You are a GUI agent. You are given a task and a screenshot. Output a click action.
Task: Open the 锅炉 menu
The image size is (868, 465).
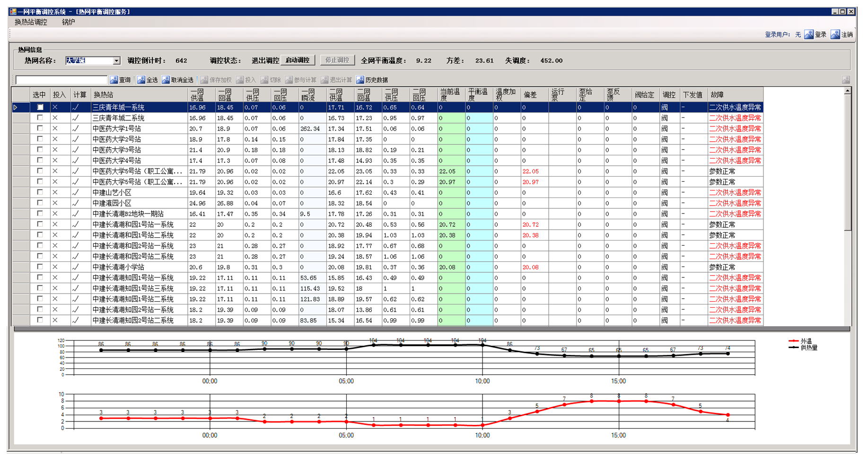(x=68, y=22)
